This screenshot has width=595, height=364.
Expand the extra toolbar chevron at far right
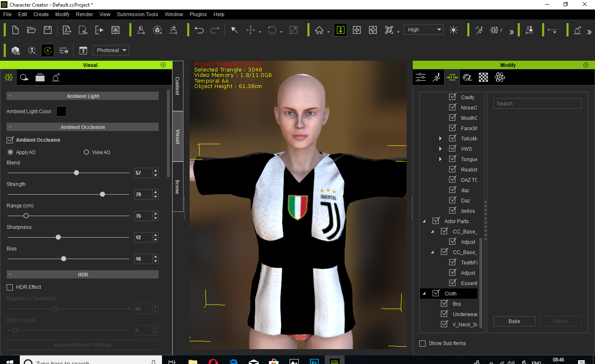pos(589,32)
